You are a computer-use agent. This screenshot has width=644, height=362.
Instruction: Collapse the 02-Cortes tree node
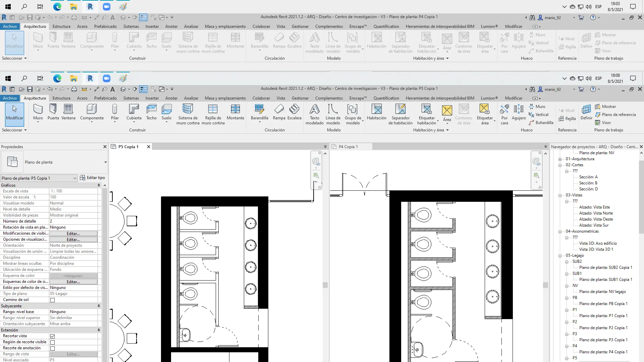coord(560,165)
